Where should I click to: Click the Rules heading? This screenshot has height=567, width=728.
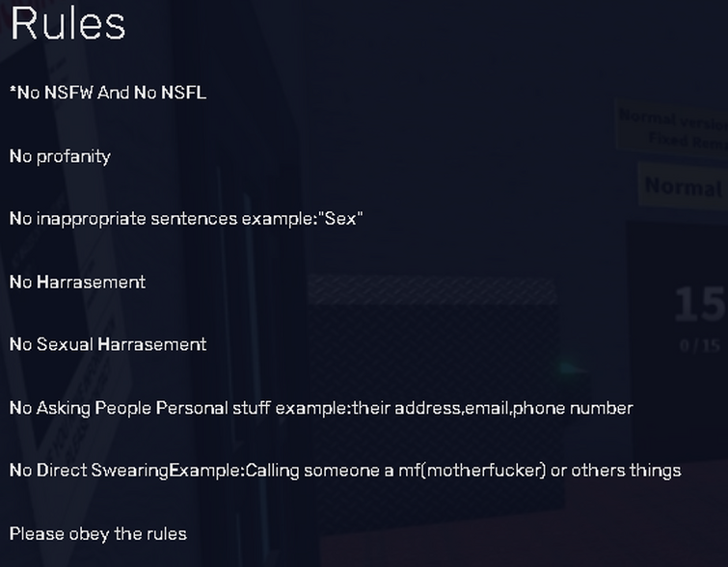pyautogui.click(x=67, y=23)
